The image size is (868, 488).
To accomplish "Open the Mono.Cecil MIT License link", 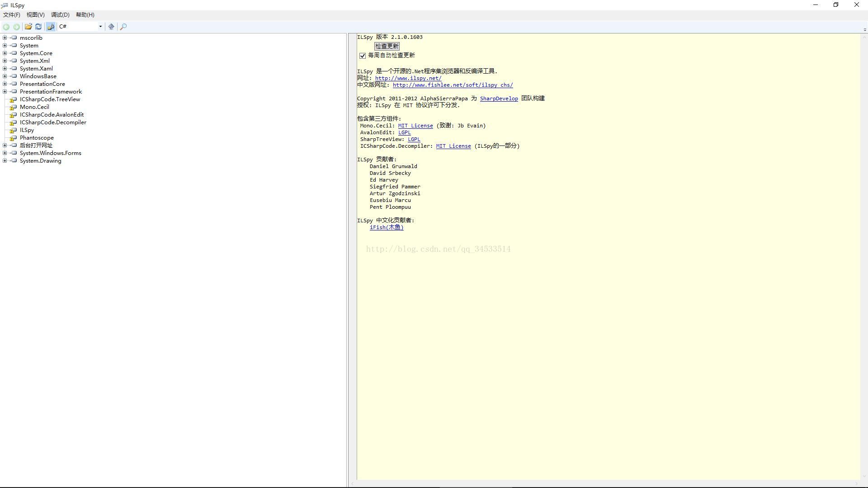I will pos(415,126).
